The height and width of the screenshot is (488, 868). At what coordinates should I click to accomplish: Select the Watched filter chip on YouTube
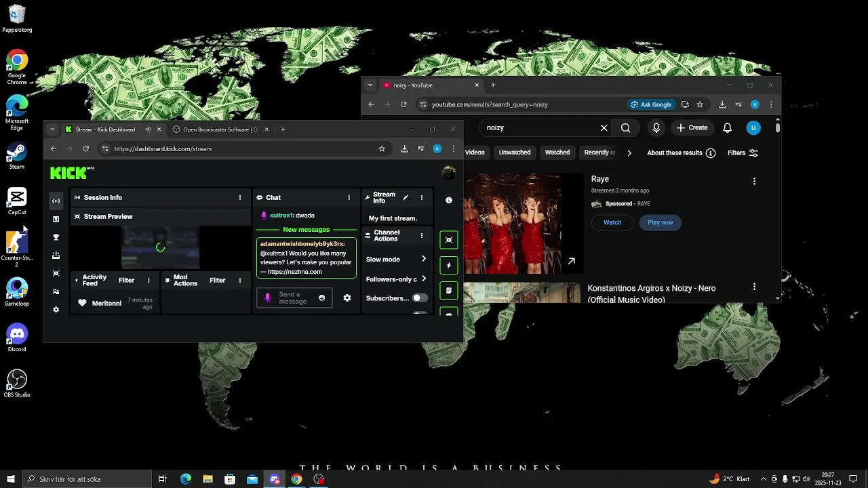tap(557, 152)
